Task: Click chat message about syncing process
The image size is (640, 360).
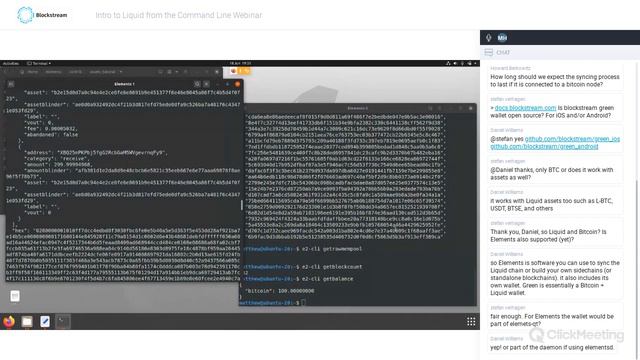Action: click(x=555, y=80)
